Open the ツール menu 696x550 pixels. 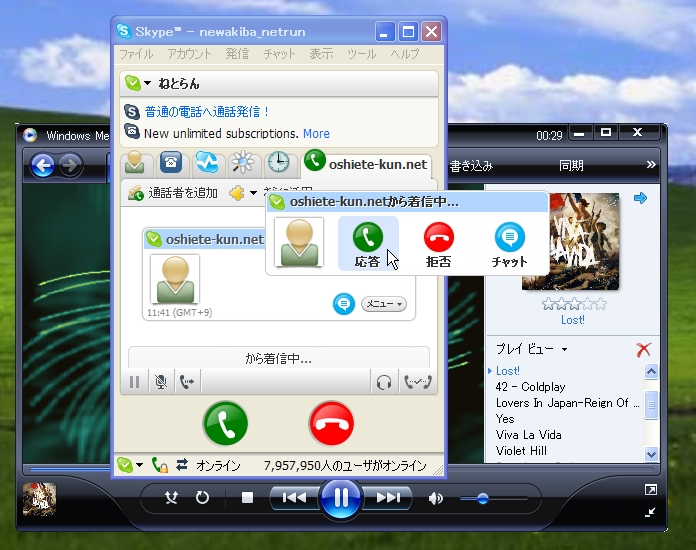coord(362,54)
